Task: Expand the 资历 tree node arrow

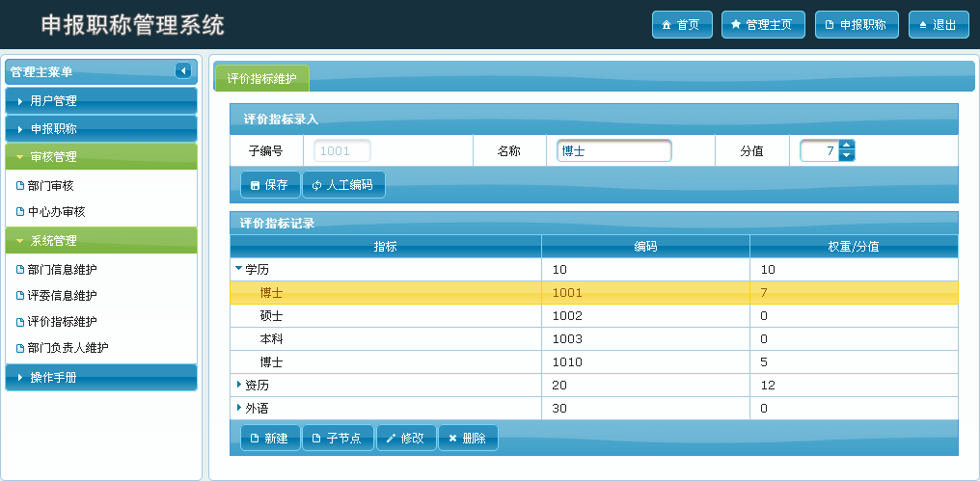Action: tap(239, 385)
